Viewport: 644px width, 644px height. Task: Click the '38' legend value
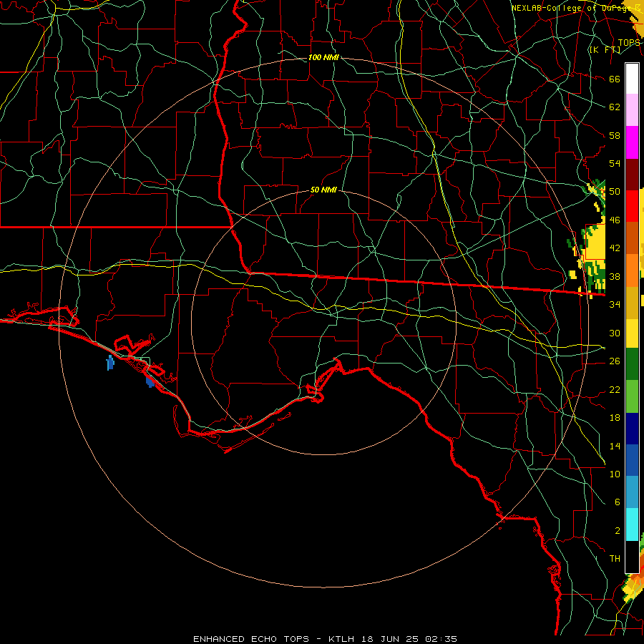click(615, 276)
